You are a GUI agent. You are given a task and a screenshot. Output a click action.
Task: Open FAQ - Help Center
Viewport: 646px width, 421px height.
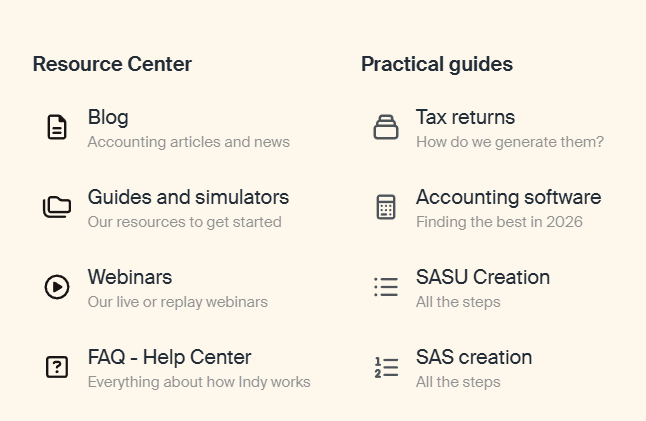pyautogui.click(x=169, y=357)
